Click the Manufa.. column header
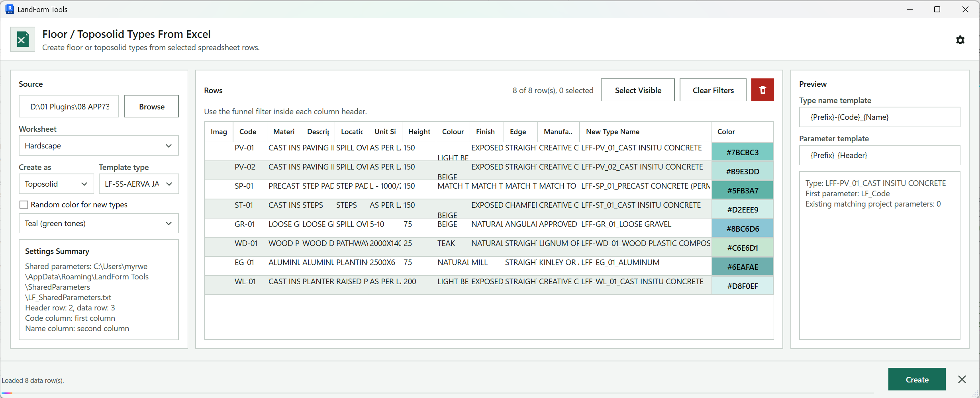The image size is (980, 398). click(x=559, y=132)
